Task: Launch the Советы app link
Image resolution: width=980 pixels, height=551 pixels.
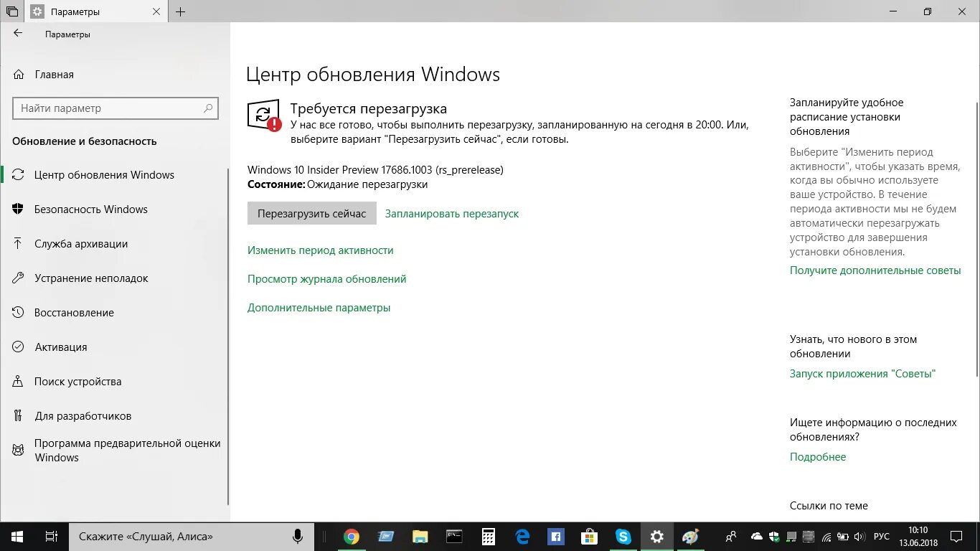Action: [863, 374]
